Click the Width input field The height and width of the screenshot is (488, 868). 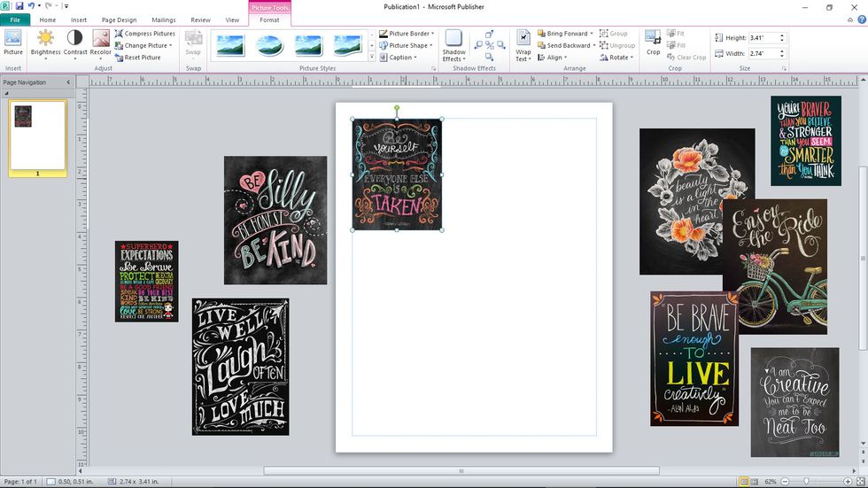tap(763, 54)
